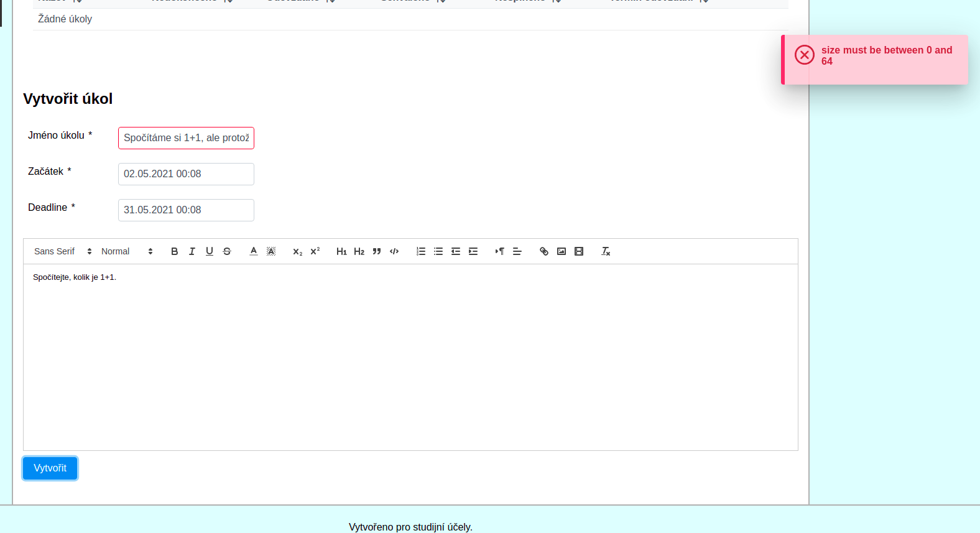
Task: Click the Jméno úkolu input field
Action: click(186, 138)
